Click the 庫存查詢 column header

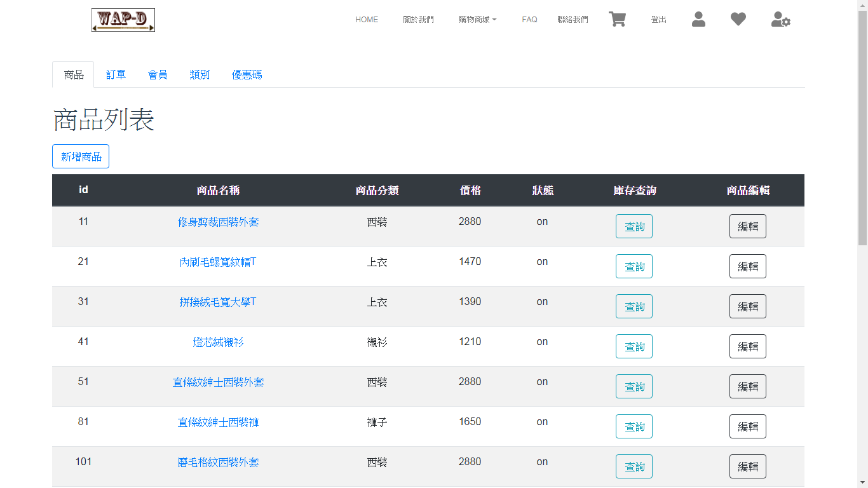tap(634, 190)
